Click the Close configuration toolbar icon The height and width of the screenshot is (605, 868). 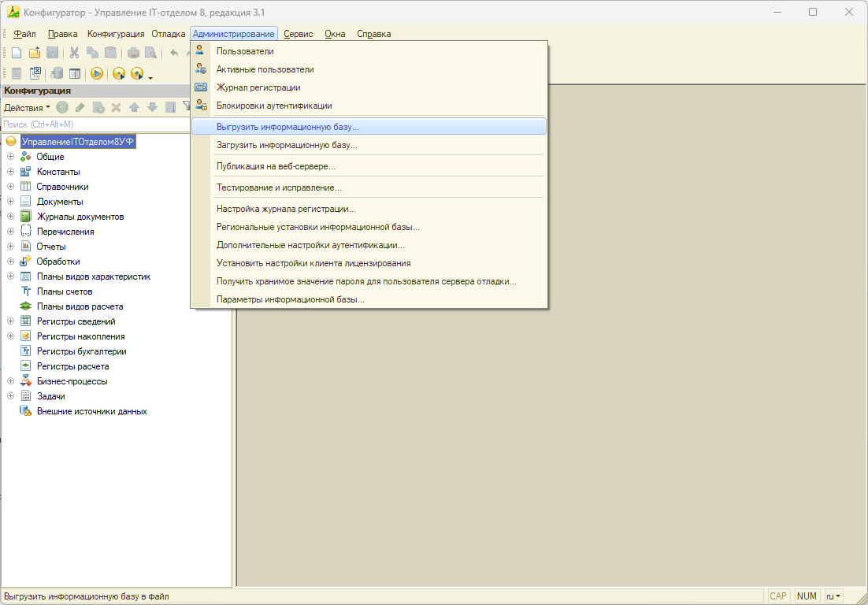pyautogui.click(x=35, y=73)
